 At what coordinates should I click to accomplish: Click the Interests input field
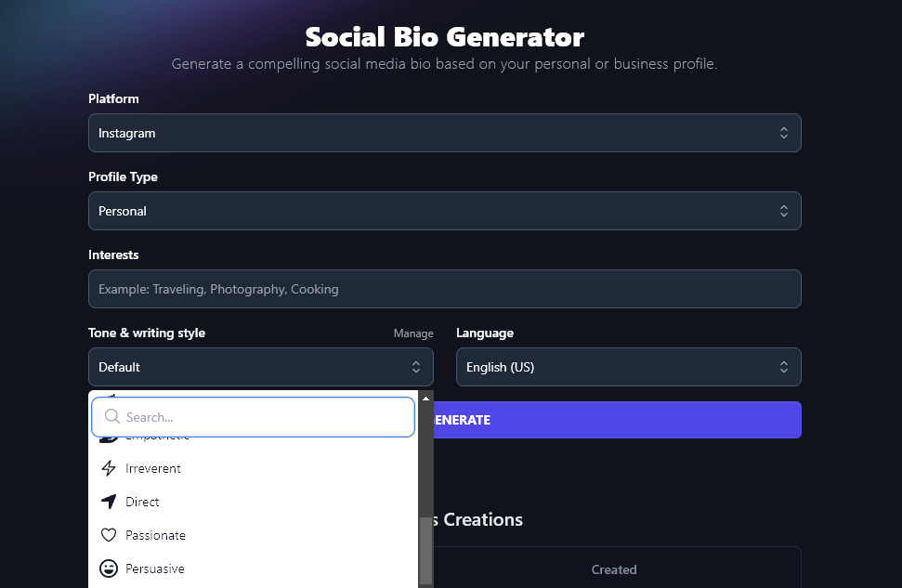pyautogui.click(x=444, y=289)
